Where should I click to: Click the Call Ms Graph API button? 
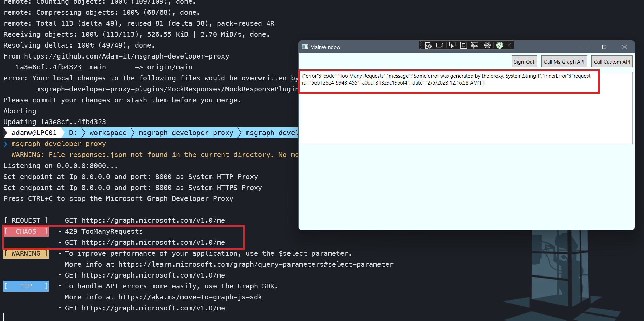[564, 61]
